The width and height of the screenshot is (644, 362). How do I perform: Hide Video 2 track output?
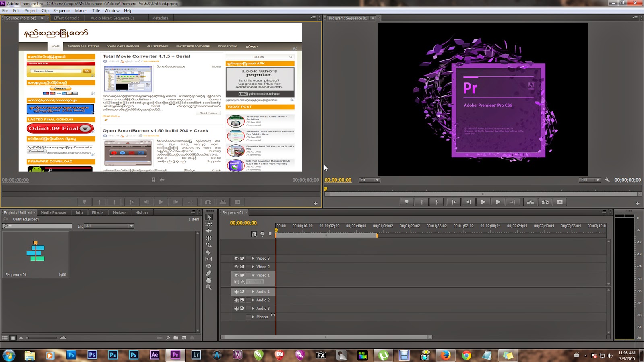tap(236, 267)
